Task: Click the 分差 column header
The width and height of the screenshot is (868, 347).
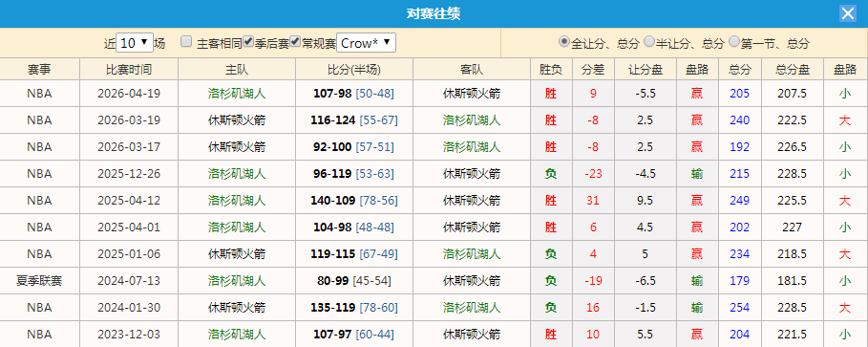Action: (x=593, y=69)
